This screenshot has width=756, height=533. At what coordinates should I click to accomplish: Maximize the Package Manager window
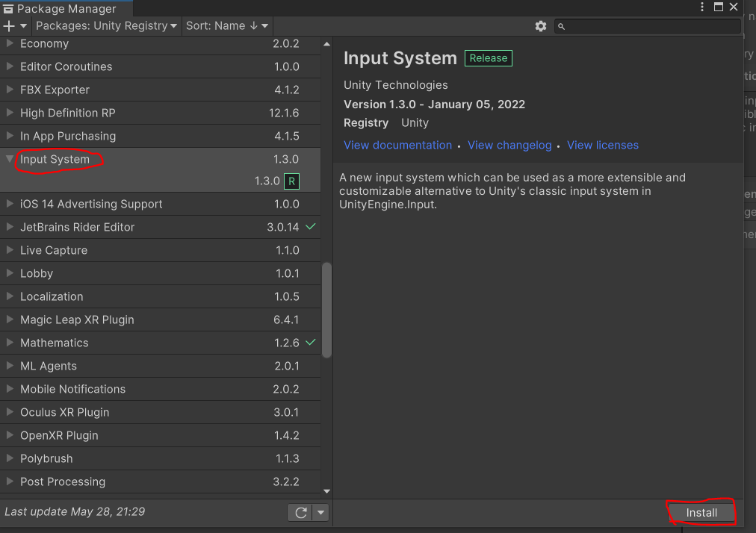(x=719, y=7)
